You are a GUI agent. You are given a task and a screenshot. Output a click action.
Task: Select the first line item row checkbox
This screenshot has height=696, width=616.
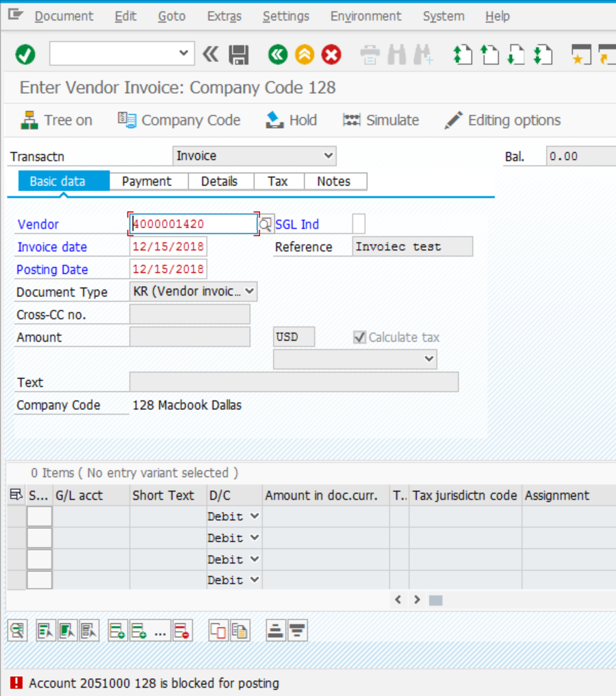tap(40, 516)
